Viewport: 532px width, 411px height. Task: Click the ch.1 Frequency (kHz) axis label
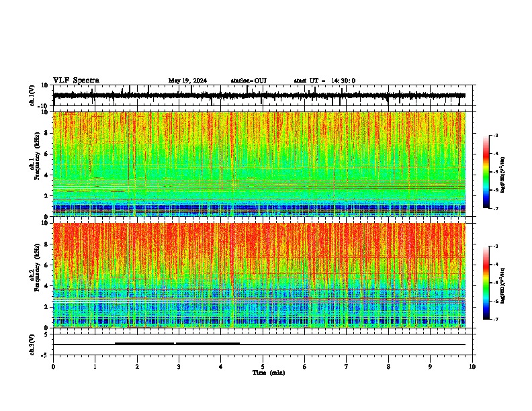point(35,156)
